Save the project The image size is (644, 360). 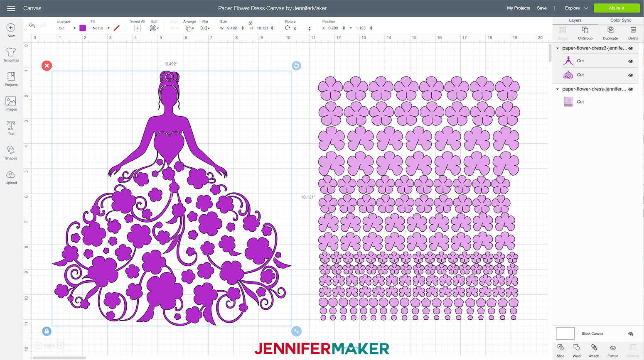(542, 8)
